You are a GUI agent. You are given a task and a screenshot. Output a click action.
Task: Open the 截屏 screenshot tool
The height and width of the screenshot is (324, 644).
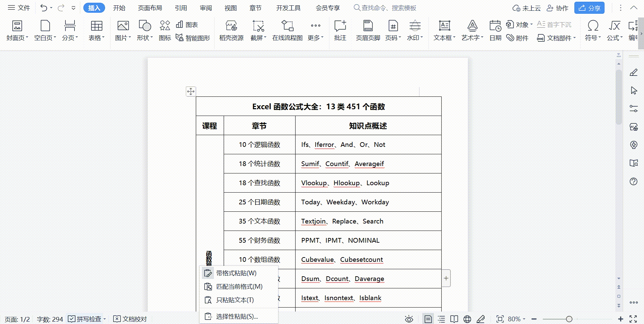[x=257, y=30]
